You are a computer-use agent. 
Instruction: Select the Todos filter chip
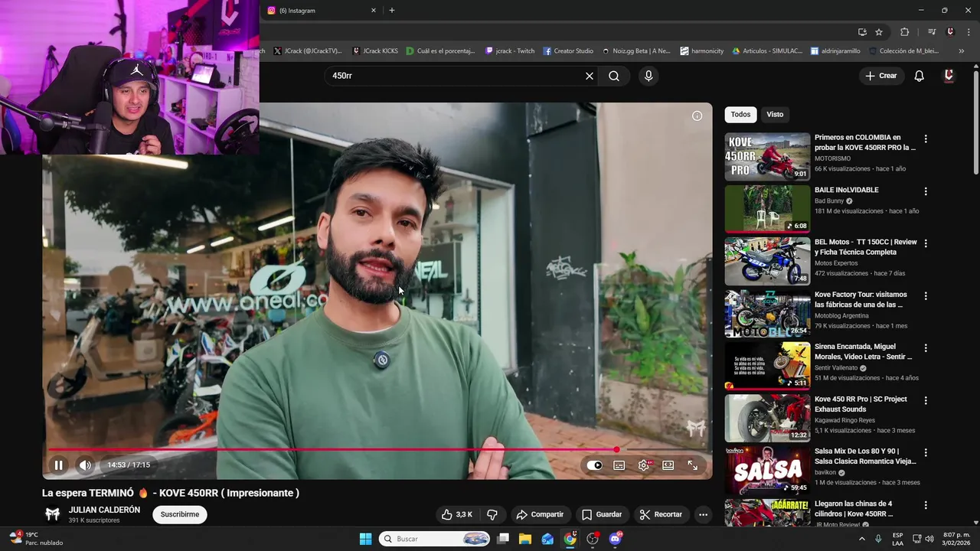(740, 114)
